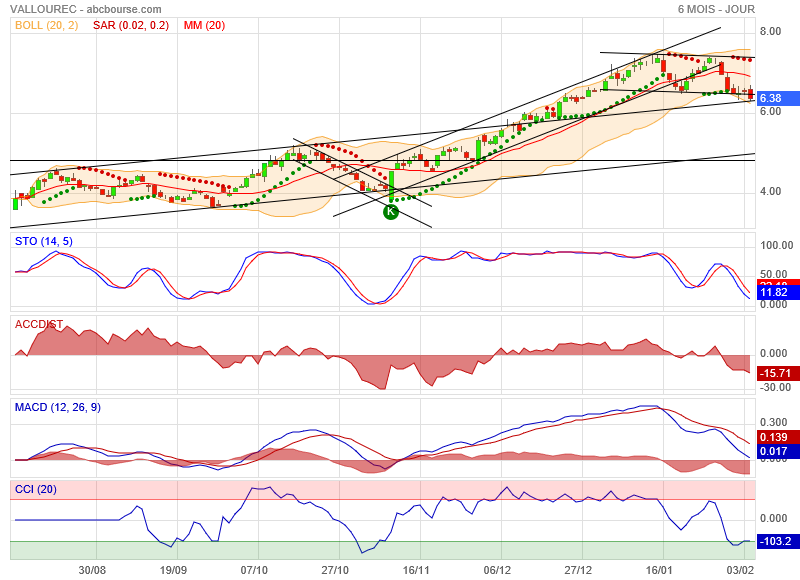Click the current price tag 6.38

coord(777,98)
